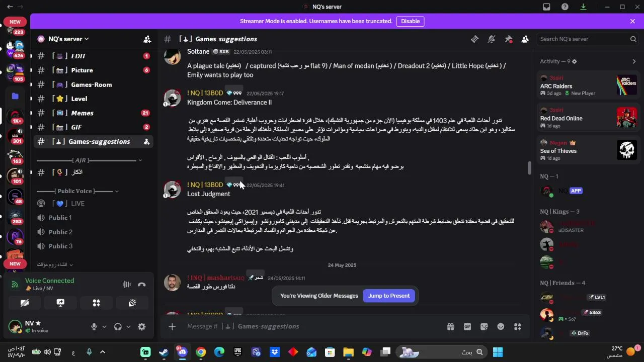Screen dimensions: 644x362
Task: Toggle camera on in voice panel
Action: point(24,303)
